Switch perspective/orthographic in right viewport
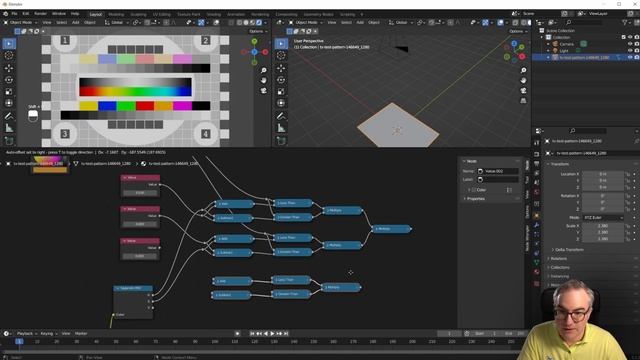 tap(523, 100)
